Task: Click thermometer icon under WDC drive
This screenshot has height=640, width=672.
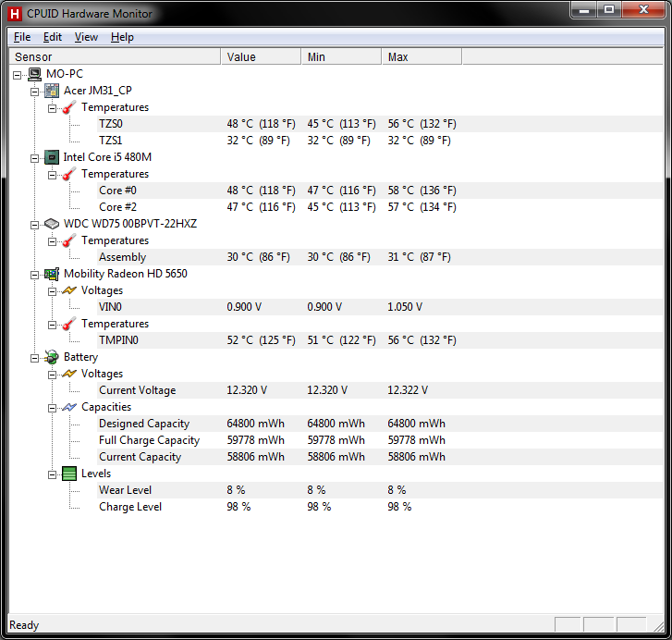Action: click(x=69, y=240)
